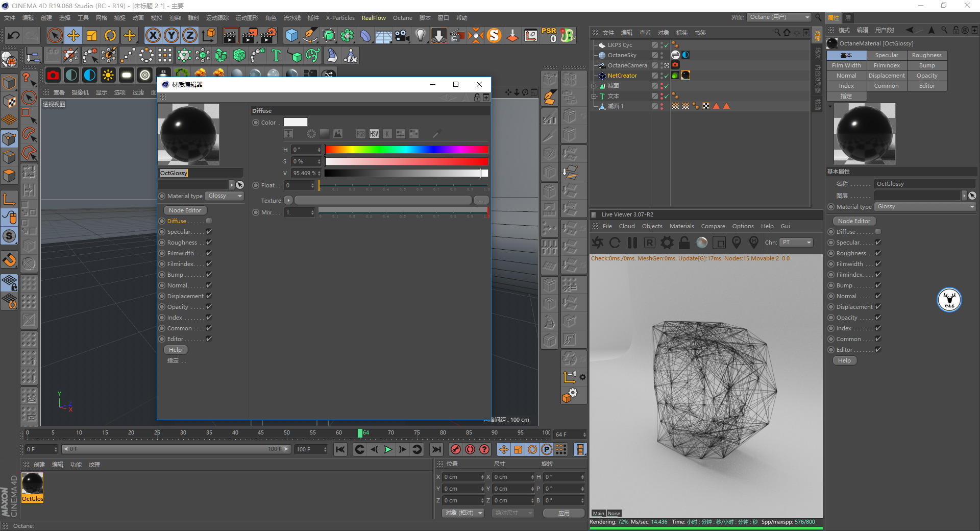This screenshot has width=980, height=531.
Task: Toggle Bump checkbox in material editor
Action: point(209,275)
